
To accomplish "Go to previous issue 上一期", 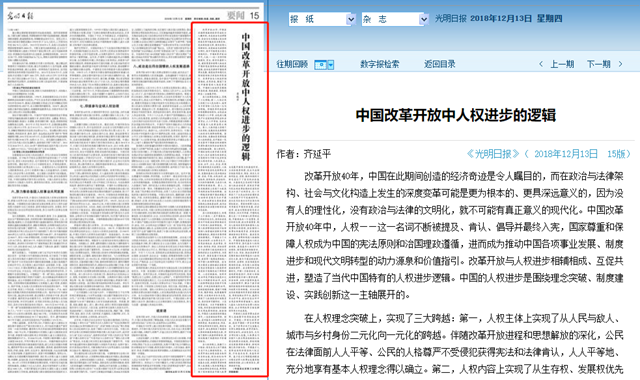I will (562, 64).
